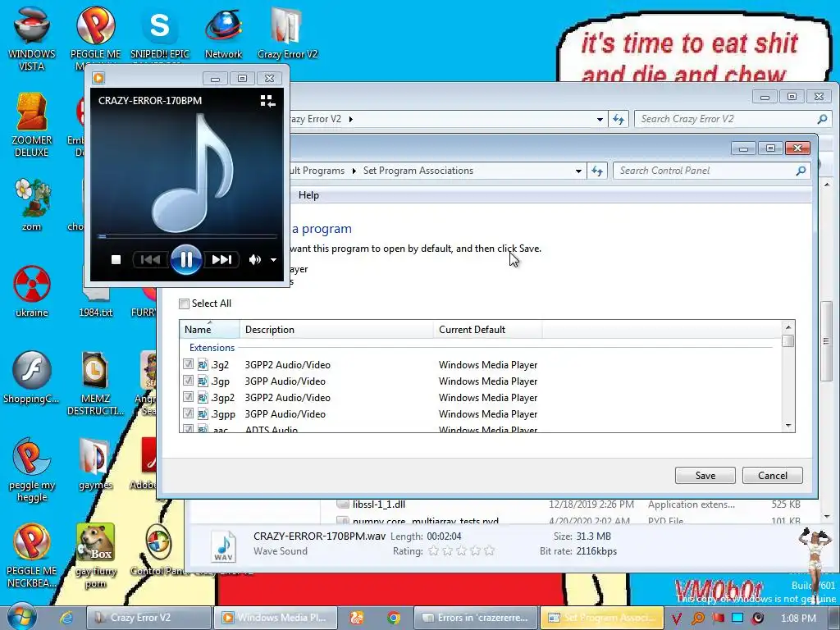Click the Search Control Panel field
Viewport: 840px width, 630px height.
pyautogui.click(x=710, y=171)
